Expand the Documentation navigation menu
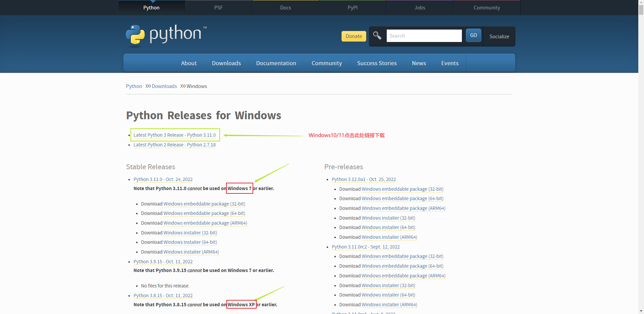This screenshot has height=314, width=644. [x=276, y=63]
